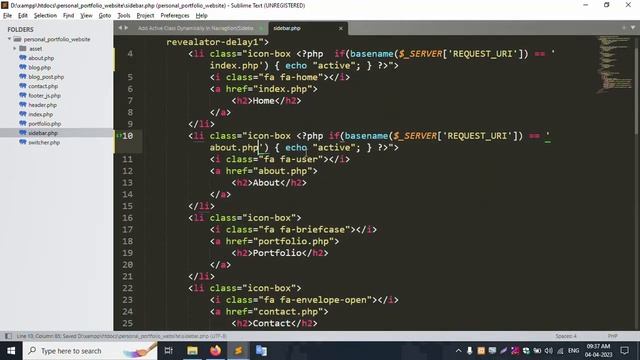Click the personal_portfolio_website folder icon

17,39
